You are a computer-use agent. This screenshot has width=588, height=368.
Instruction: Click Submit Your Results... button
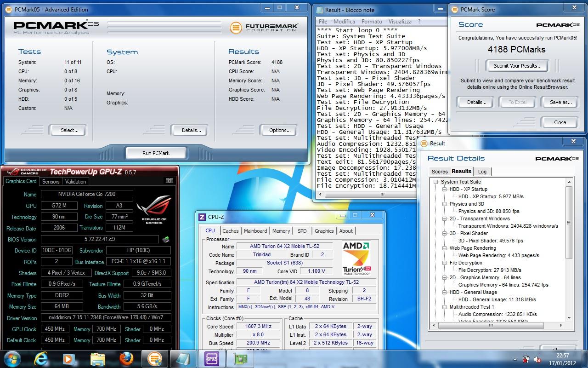[518, 66]
